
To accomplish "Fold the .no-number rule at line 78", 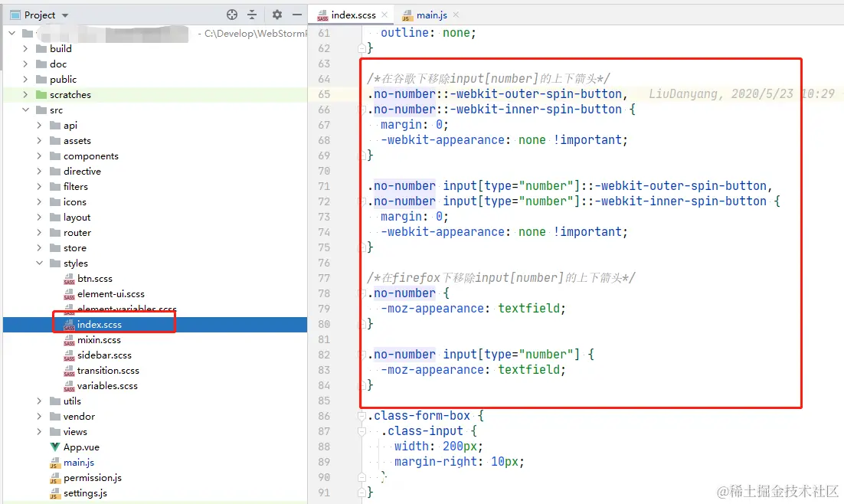I will tap(362, 294).
